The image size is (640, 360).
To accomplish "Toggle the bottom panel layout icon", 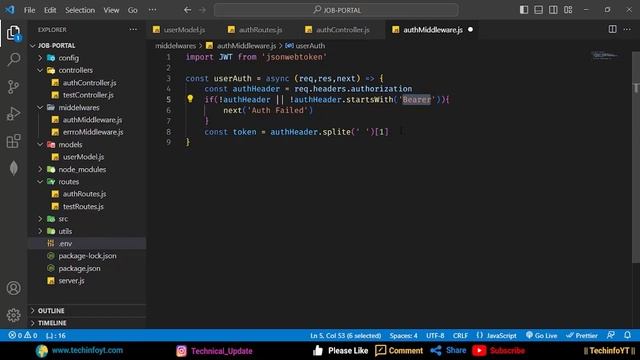I will pyautogui.click(x=539, y=10).
